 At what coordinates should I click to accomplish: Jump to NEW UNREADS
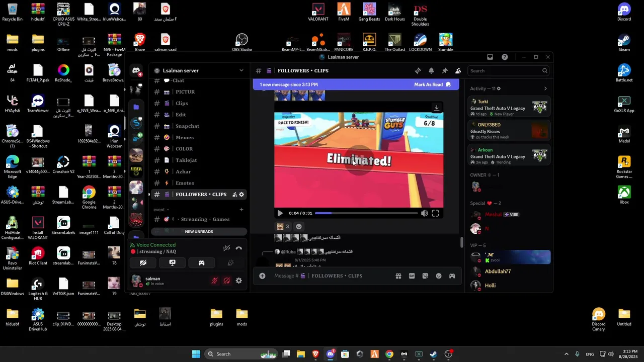199,231
